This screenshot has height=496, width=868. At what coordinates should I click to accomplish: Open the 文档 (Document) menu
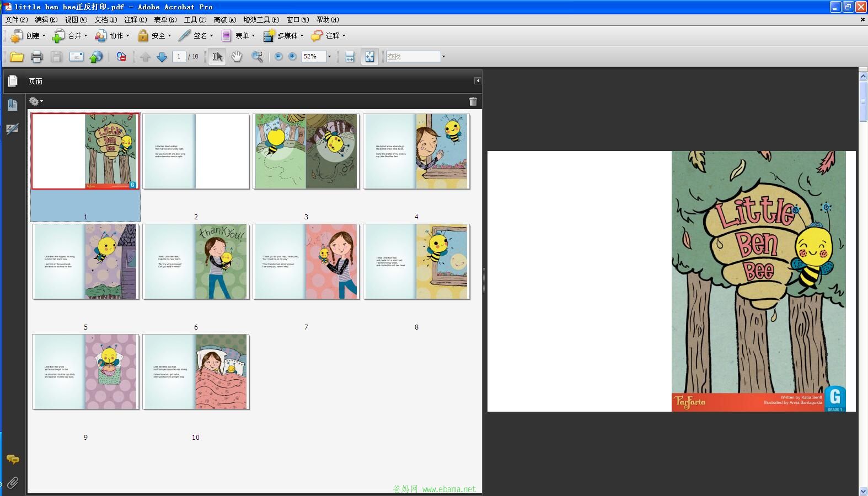coord(106,20)
